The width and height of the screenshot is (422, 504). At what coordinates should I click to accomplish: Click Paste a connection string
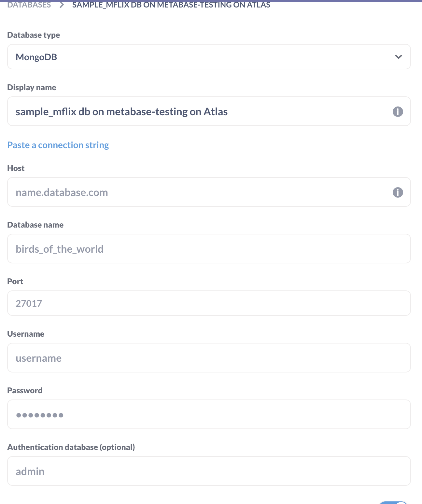[58, 145]
